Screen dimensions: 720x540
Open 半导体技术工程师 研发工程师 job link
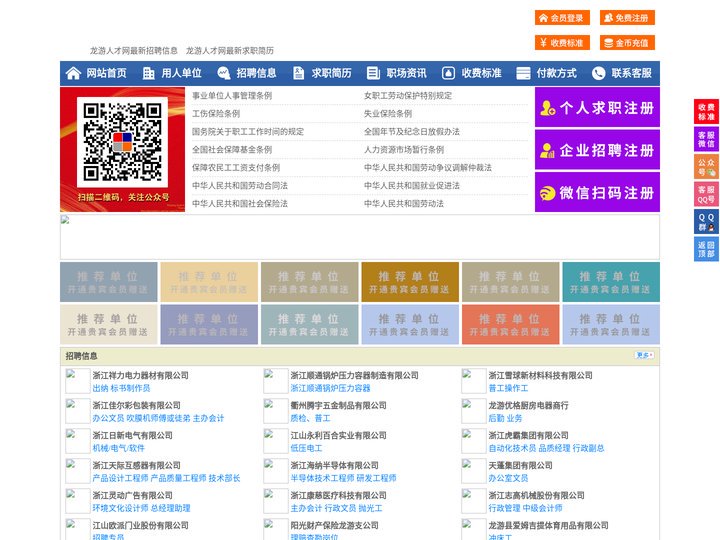(x=343, y=478)
